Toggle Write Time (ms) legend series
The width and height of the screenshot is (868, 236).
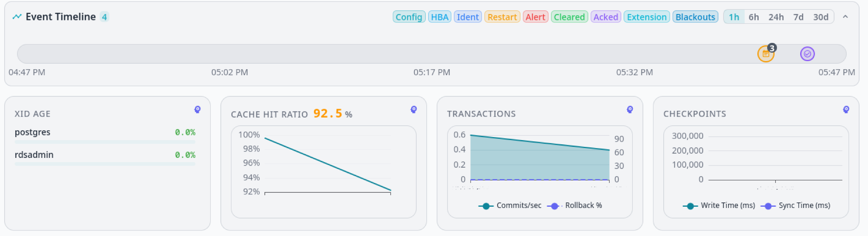[719, 205]
